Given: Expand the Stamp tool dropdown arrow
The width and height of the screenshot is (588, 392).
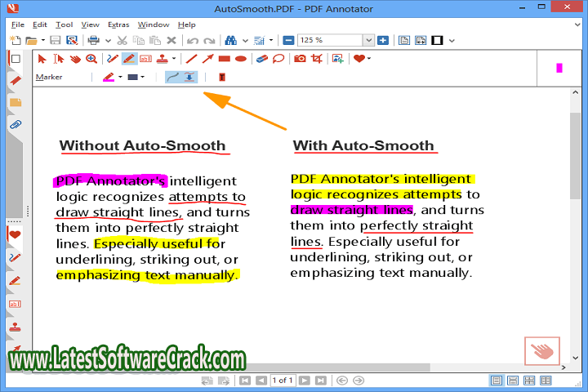Looking at the screenshot, I should click(x=174, y=59).
